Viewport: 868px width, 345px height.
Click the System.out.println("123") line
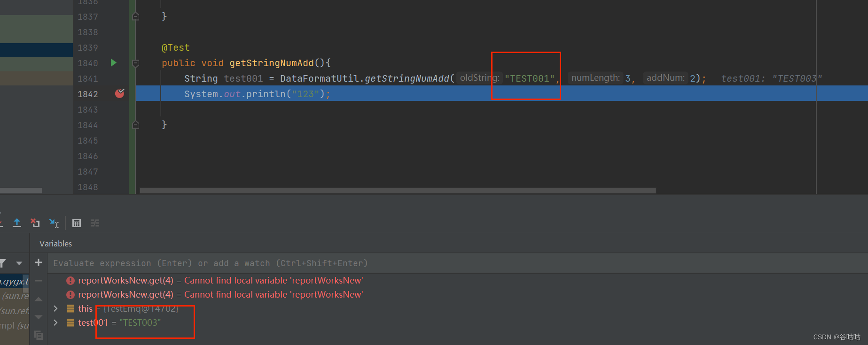click(258, 94)
